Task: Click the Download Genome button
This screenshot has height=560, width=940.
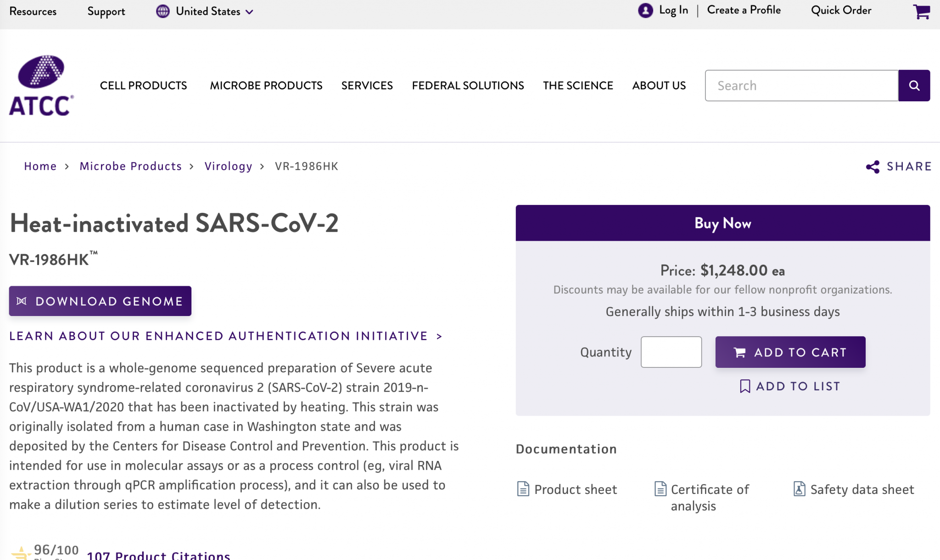Action: (x=100, y=301)
